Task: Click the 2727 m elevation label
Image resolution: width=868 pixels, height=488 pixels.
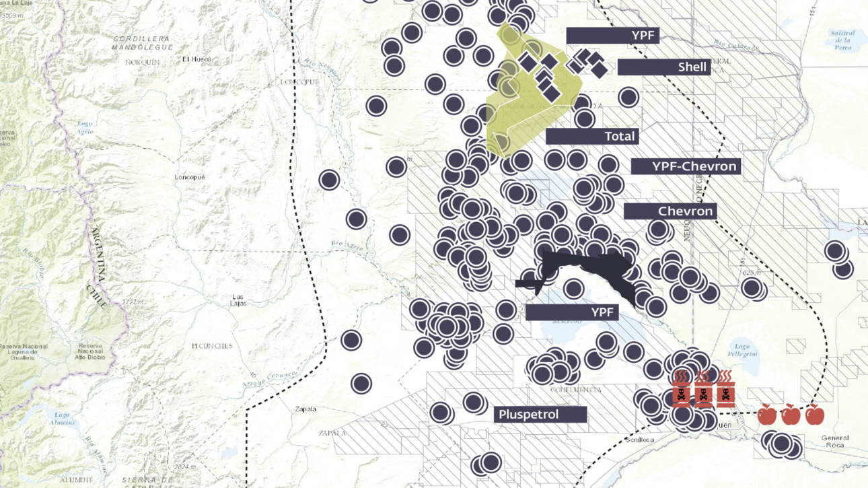Action: click(x=134, y=302)
